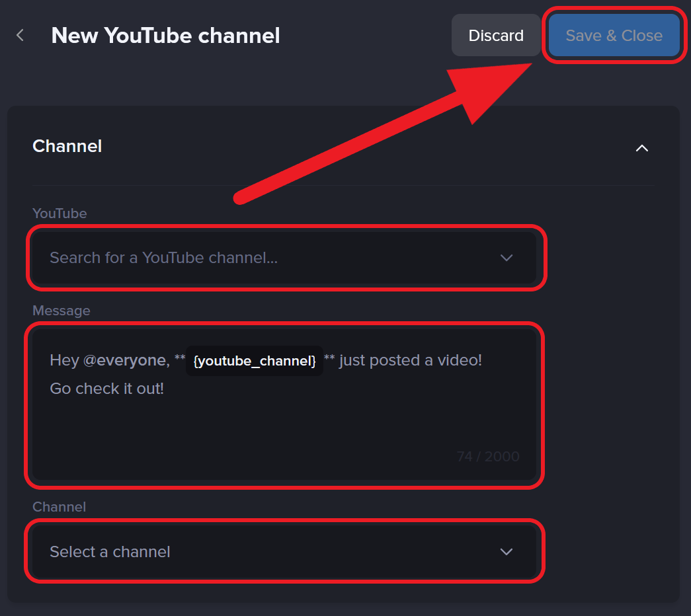Discard the new YouTube channel setup
691x616 pixels.
click(x=495, y=35)
